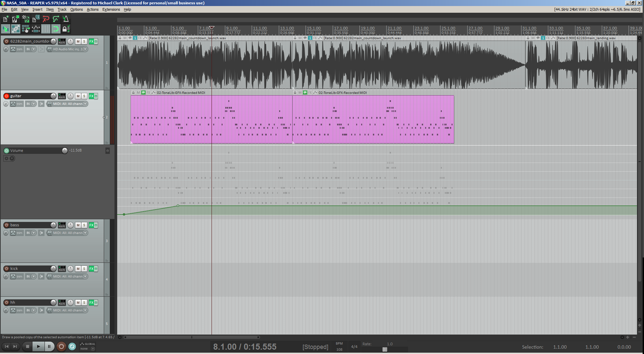
Task: Open the ROUTE button on guitar track
Action: (62, 96)
